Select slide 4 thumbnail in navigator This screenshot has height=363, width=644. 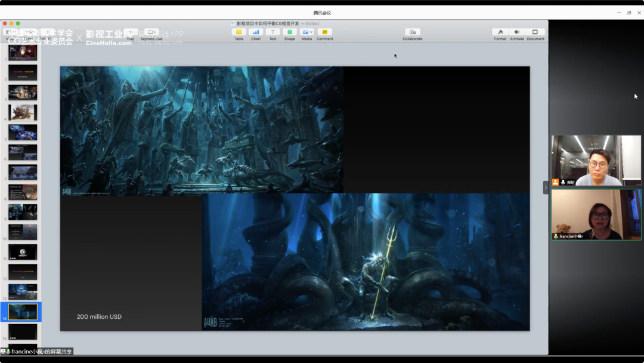[23, 112]
